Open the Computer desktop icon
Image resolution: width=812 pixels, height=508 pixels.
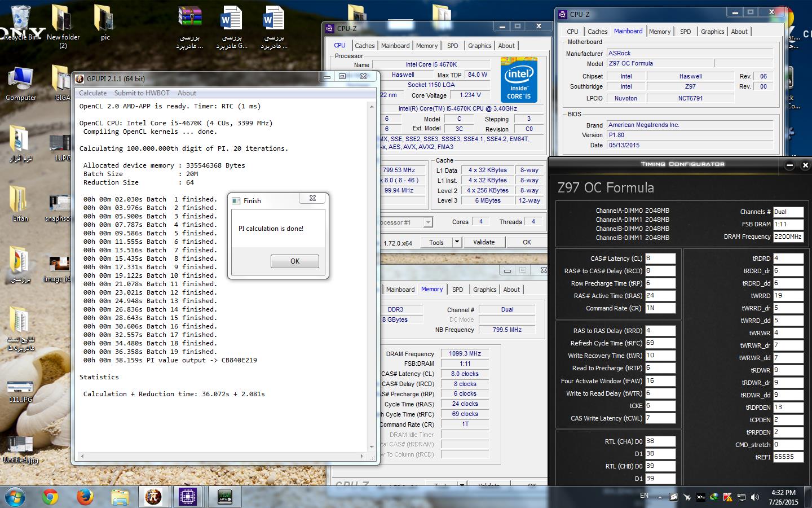(x=21, y=84)
